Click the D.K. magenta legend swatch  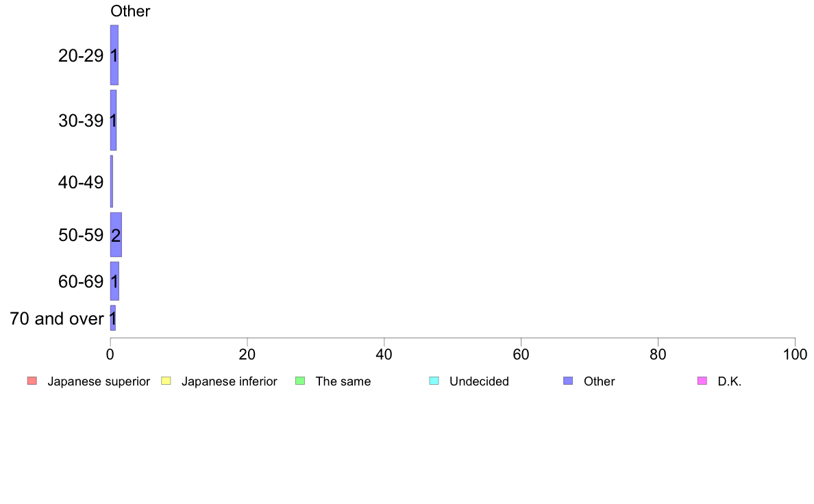(702, 381)
